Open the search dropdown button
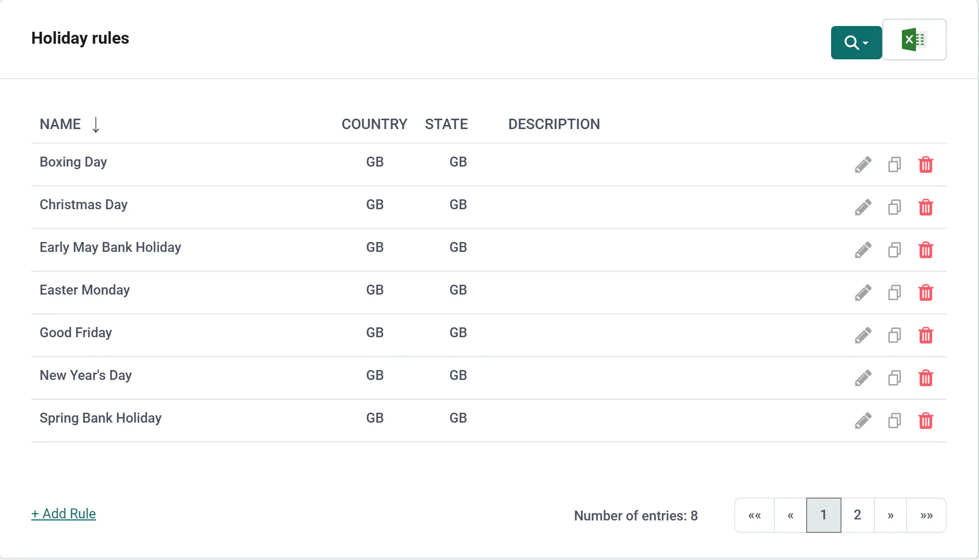 [856, 43]
